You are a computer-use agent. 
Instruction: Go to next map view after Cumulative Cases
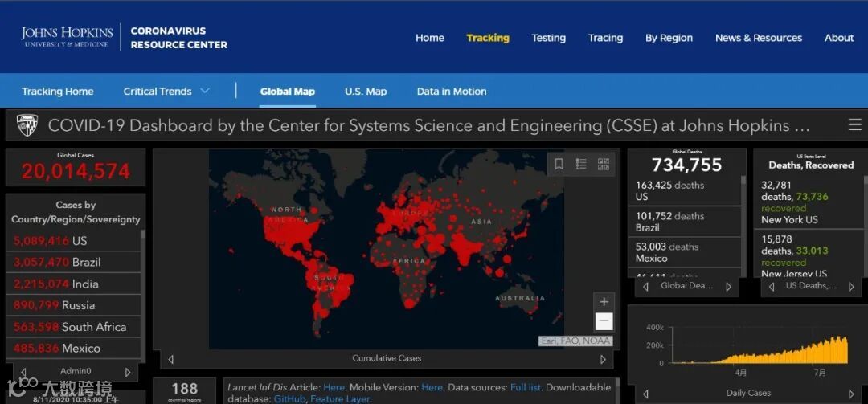(x=603, y=359)
